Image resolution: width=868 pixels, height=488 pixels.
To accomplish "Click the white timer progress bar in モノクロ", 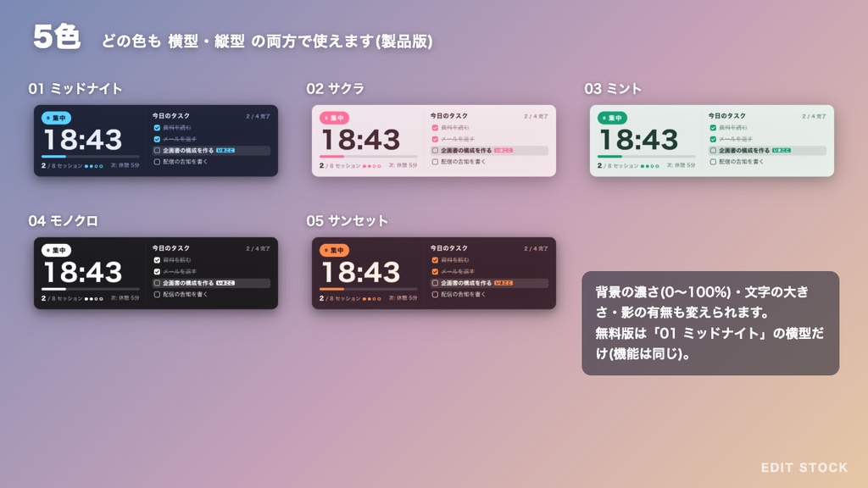I will (90, 289).
